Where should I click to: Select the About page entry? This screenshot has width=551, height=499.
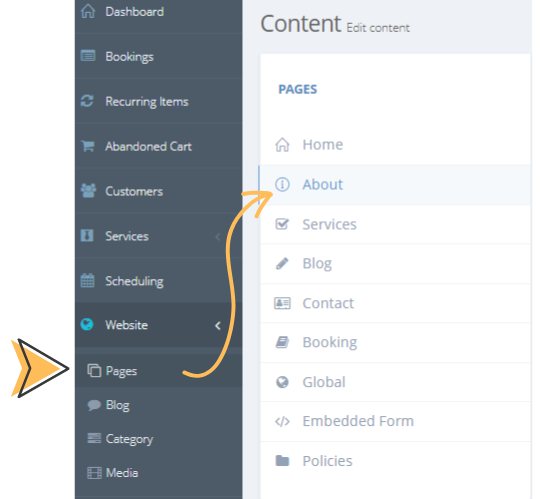[395, 185]
